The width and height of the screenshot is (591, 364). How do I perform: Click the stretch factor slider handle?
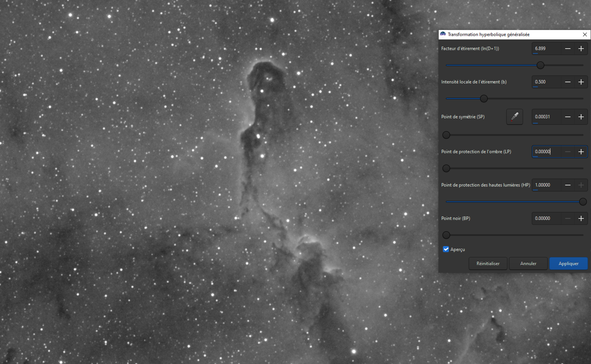541,65
